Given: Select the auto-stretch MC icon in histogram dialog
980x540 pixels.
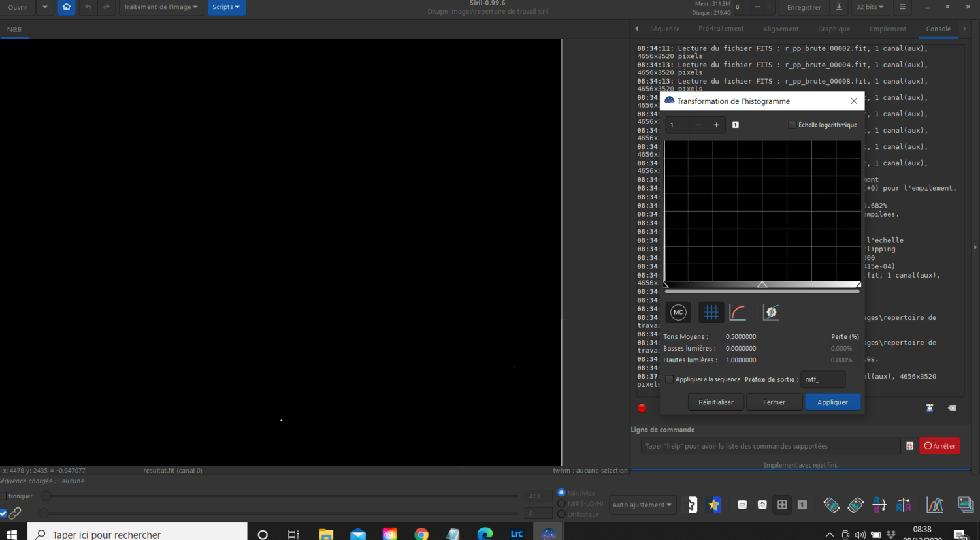Looking at the screenshot, I should [x=678, y=312].
